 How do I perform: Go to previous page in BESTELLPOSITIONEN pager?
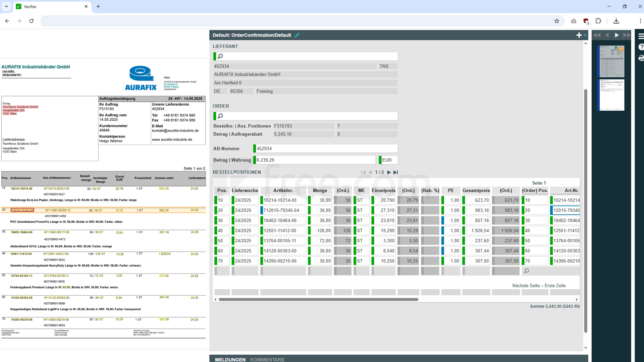click(x=370, y=172)
